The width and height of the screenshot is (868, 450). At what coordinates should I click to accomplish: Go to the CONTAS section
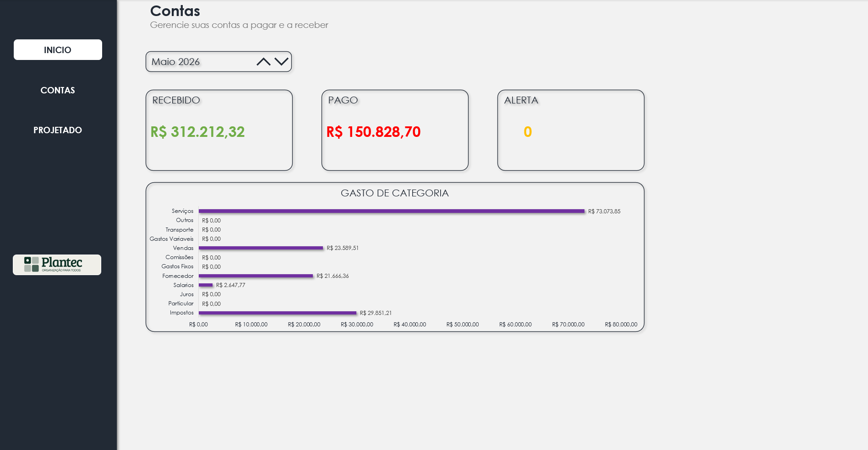[x=58, y=90]
